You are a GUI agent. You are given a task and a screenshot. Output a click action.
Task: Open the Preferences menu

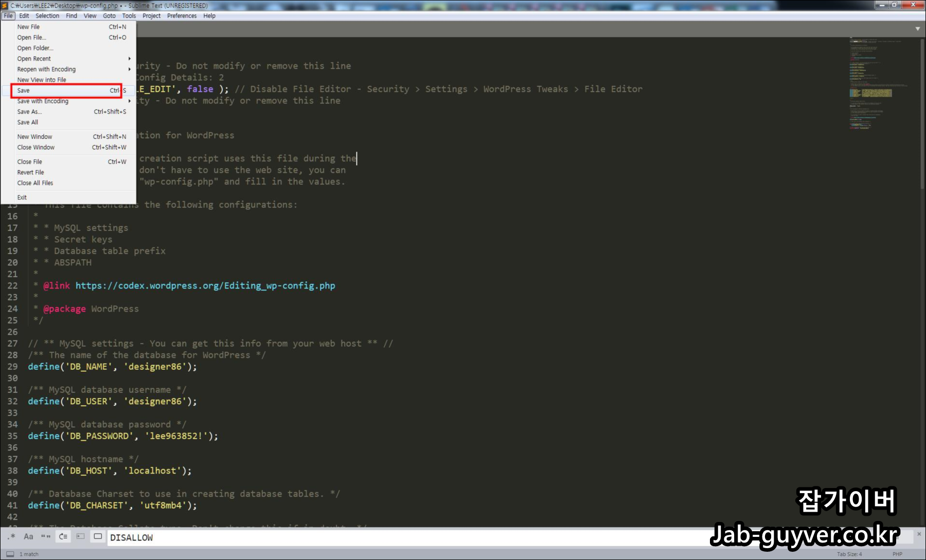pos(182,16)
